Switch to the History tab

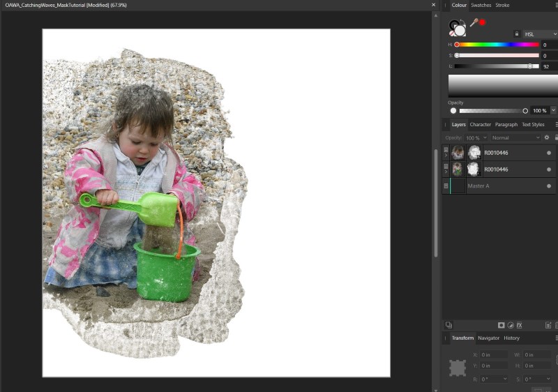point(511,338)
